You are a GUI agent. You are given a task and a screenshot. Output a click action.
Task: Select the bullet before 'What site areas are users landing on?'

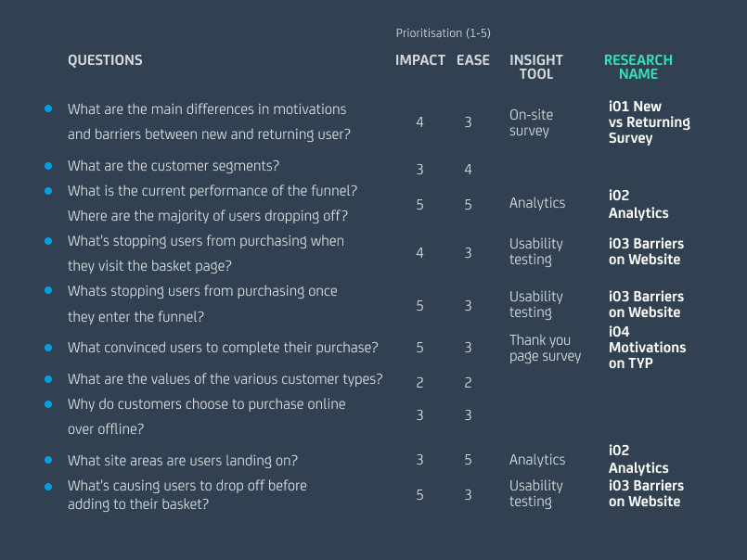(x=48, y=460)
